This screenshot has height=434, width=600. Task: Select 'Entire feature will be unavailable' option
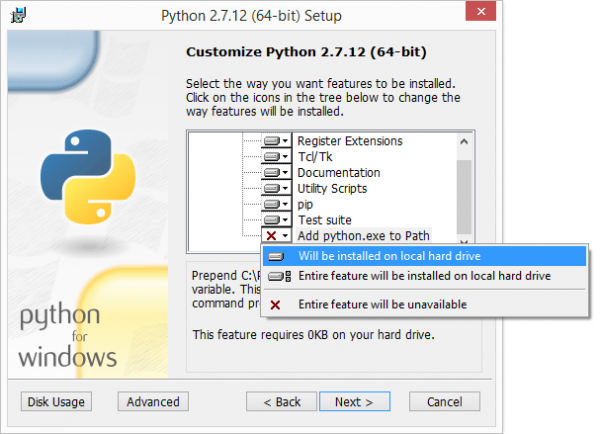coord(381,304)
